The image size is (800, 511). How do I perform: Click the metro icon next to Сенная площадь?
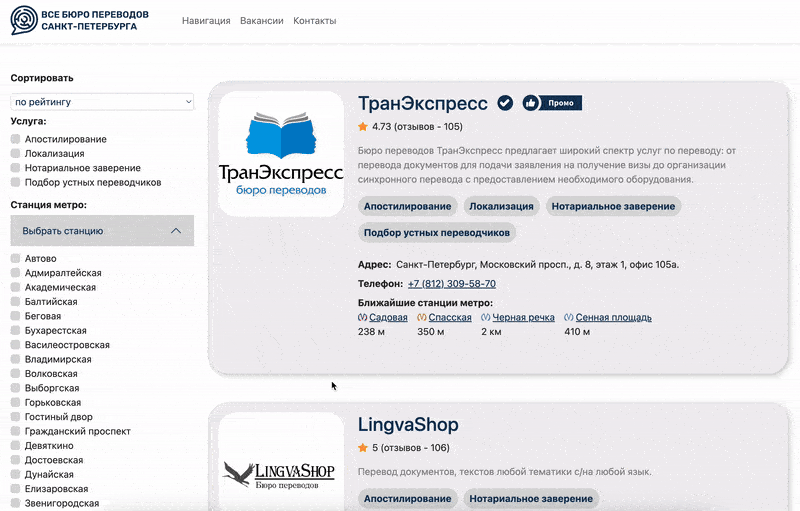(x=569, y=317)
